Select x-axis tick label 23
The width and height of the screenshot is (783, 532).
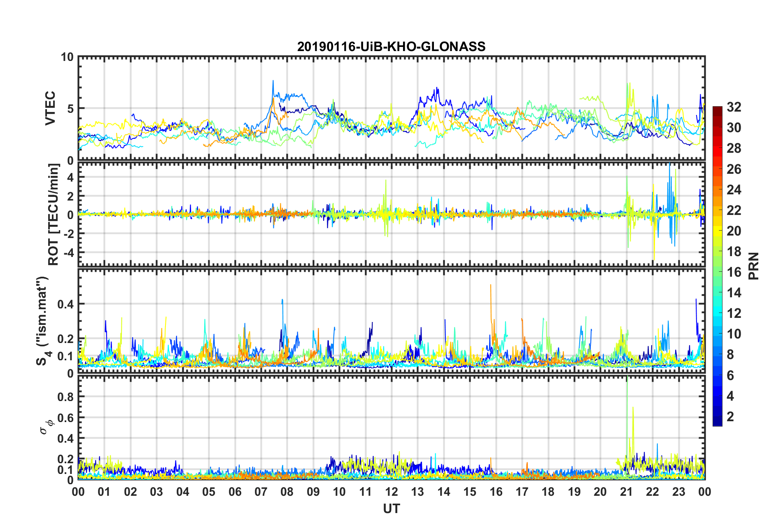pyautogui.click(x=678, y=492)
